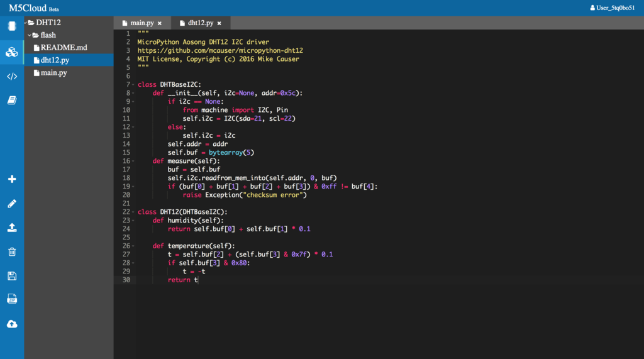The width and height of the screenshot is (644, 359).
Task: Click the trash delete icon
Action: 12,251
